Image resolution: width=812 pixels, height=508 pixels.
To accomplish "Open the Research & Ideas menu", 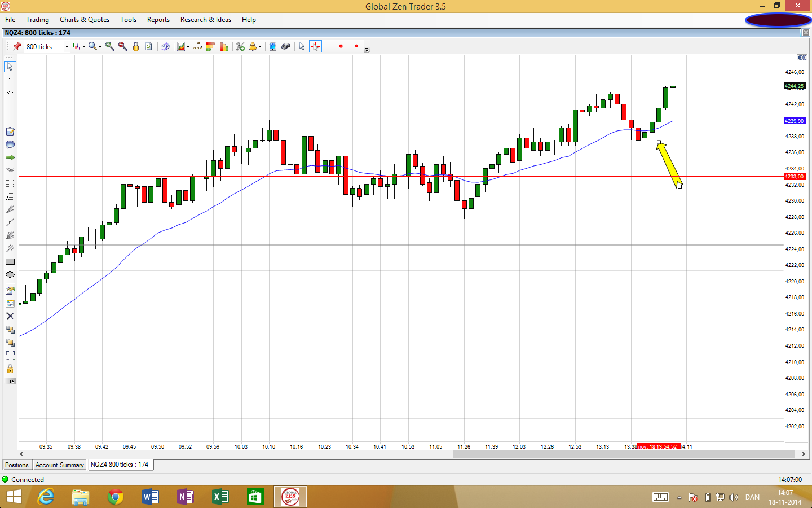I will (x=206, y=20).
